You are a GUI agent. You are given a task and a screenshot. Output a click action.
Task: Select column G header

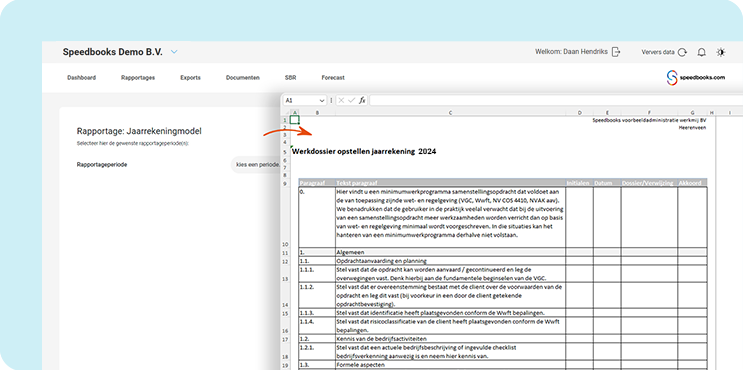692,113
